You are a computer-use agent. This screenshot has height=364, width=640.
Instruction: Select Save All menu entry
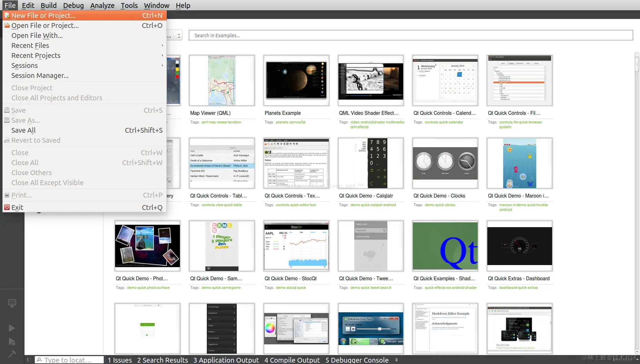click(84, 130)
